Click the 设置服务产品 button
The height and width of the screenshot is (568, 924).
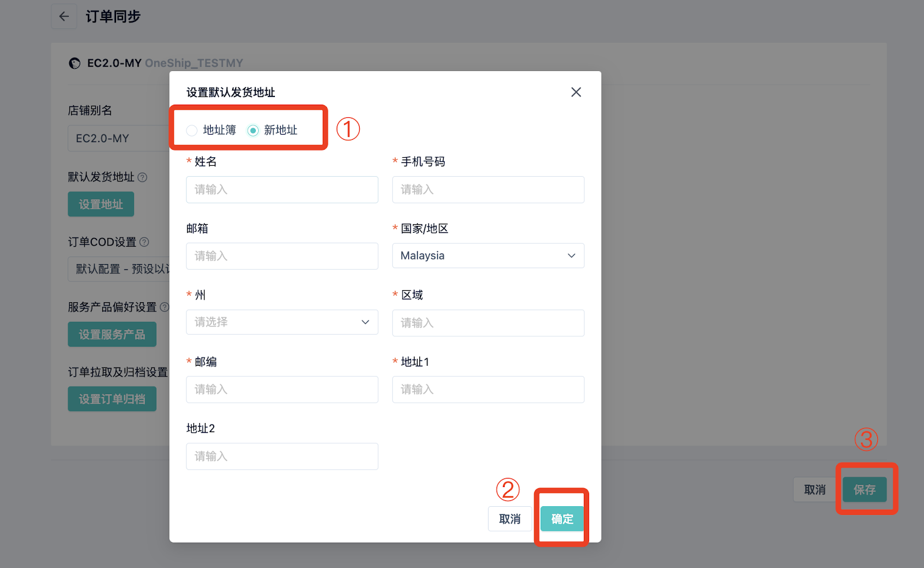[112, 335]
